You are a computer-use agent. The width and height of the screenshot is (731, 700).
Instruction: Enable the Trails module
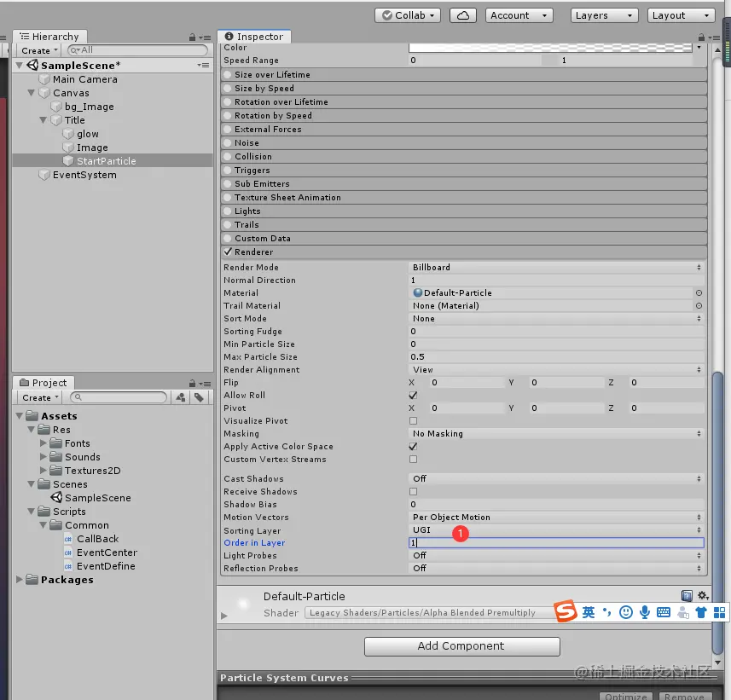pos(228,224)
